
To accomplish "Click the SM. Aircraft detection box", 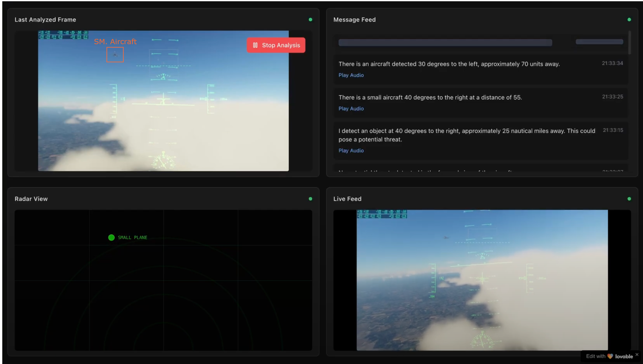I will click(x=115, y=55).
